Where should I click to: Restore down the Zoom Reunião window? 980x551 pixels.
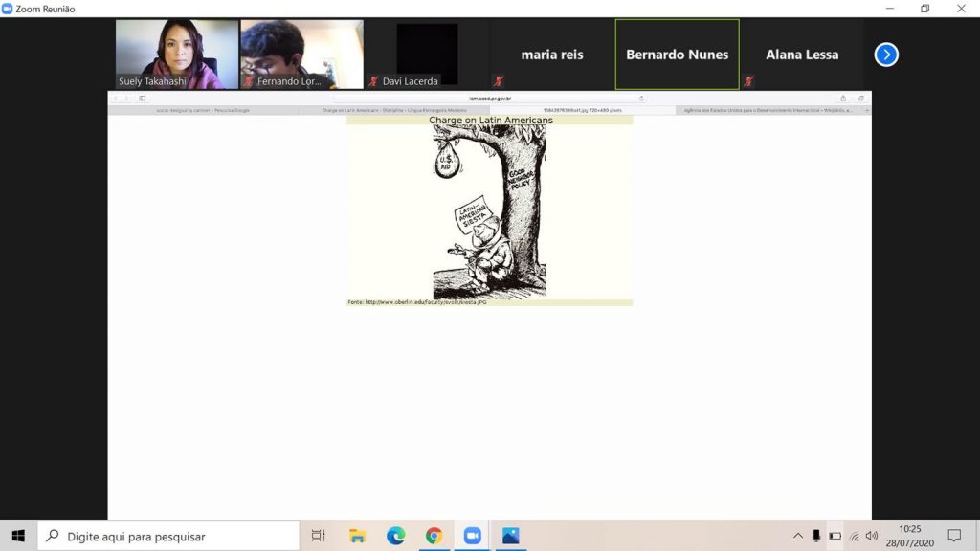pyautogui.click(x=925, y=9)
